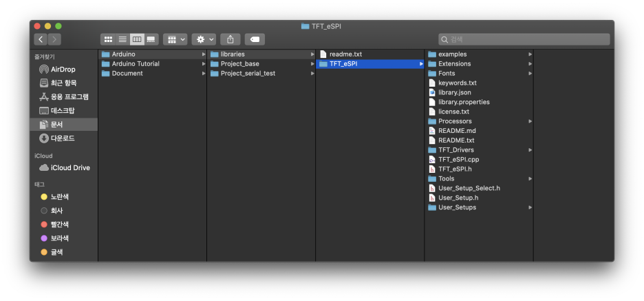644x301 pixels.
Task: Select the keywords.txt file
Action: [x=479, y=83]
